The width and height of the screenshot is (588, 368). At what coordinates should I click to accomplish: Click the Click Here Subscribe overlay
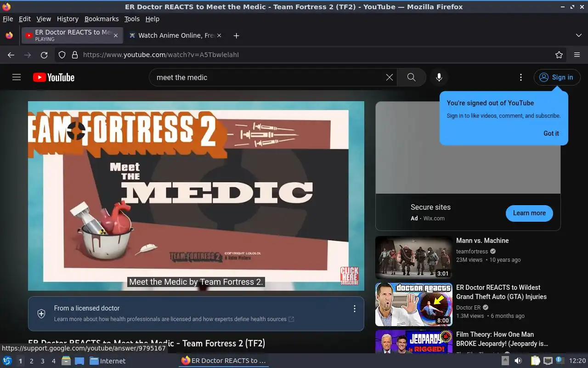(x=349, y=276)
